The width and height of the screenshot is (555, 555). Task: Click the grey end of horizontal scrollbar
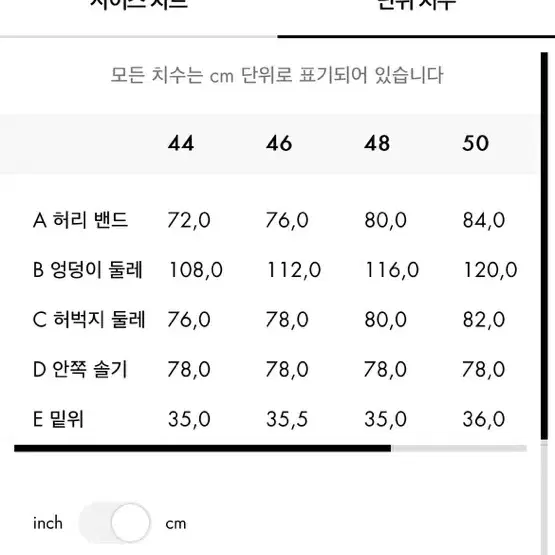[x=459, y=448]
